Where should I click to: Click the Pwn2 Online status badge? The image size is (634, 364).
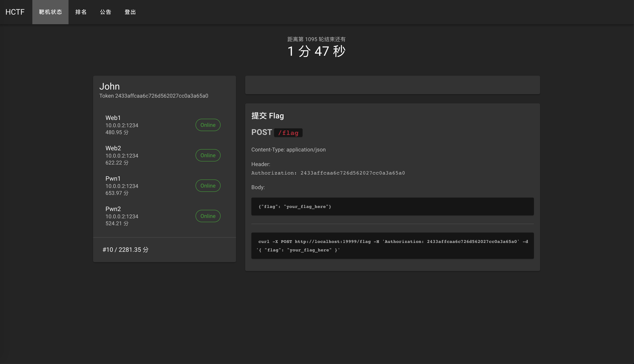[x=208, y=216]
